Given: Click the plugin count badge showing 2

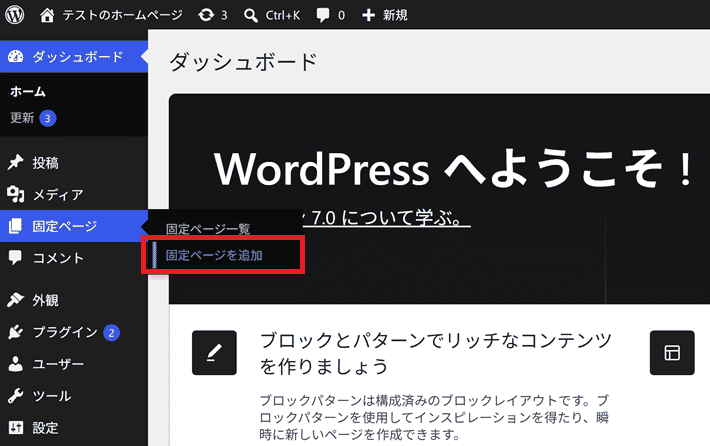Looking at the screenshot, I should coord(111,333).
